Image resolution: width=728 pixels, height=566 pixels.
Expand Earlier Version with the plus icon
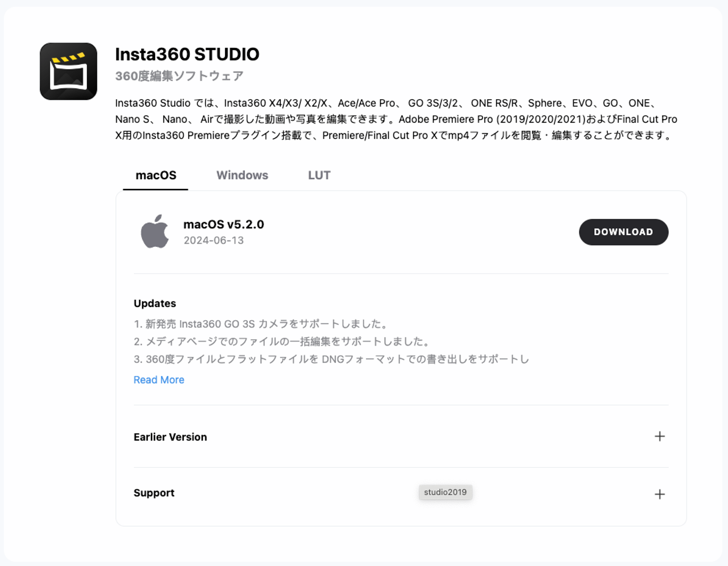point(659,436)
